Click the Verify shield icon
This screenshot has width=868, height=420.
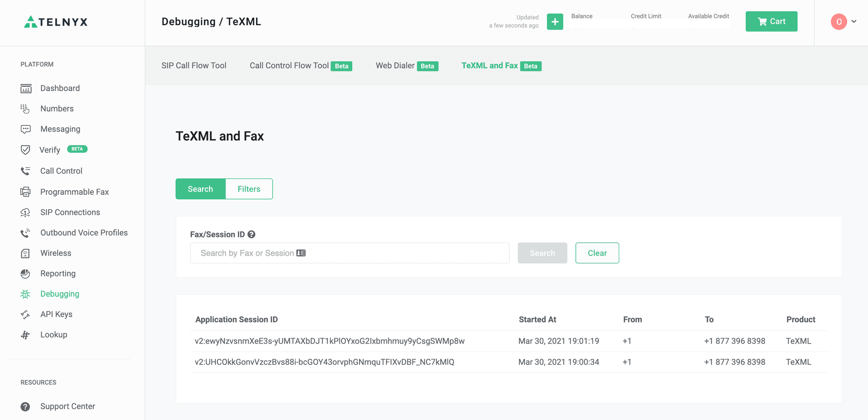click(25, 150)
